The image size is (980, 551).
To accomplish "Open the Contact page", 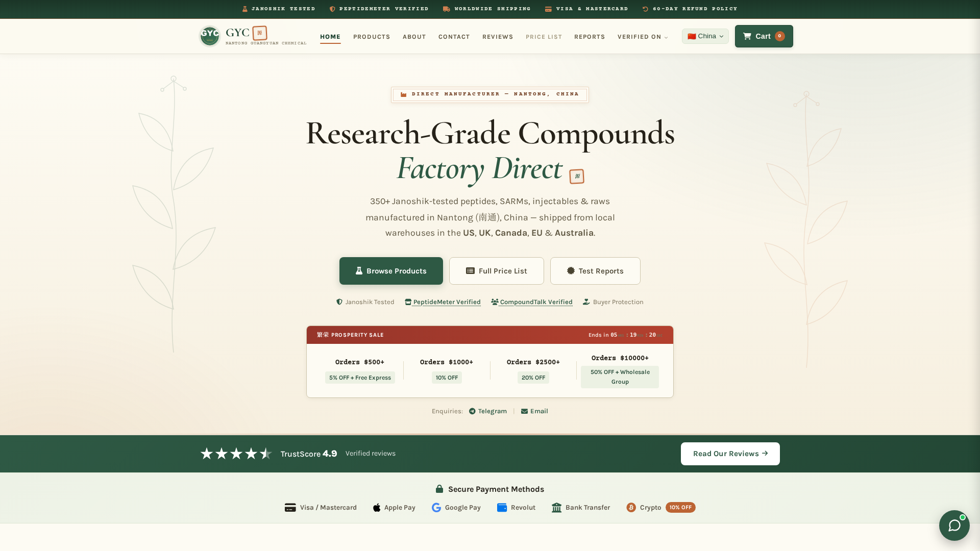I will [x=454, y=37].
